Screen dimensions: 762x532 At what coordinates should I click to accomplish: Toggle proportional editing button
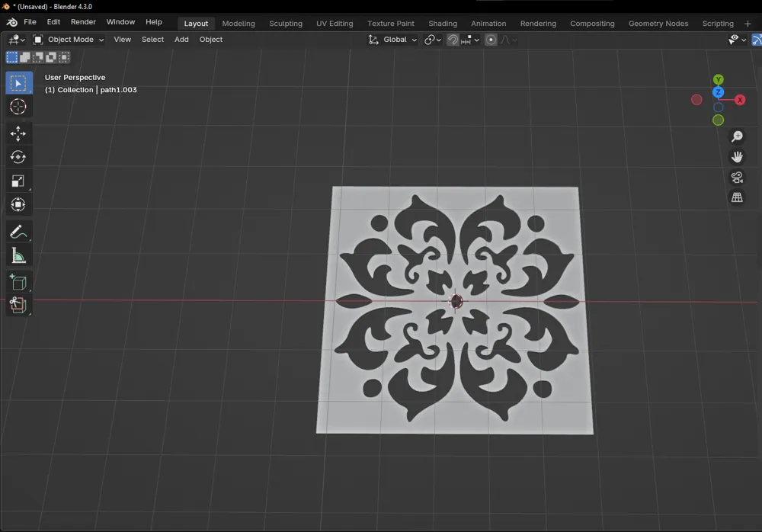491,40
